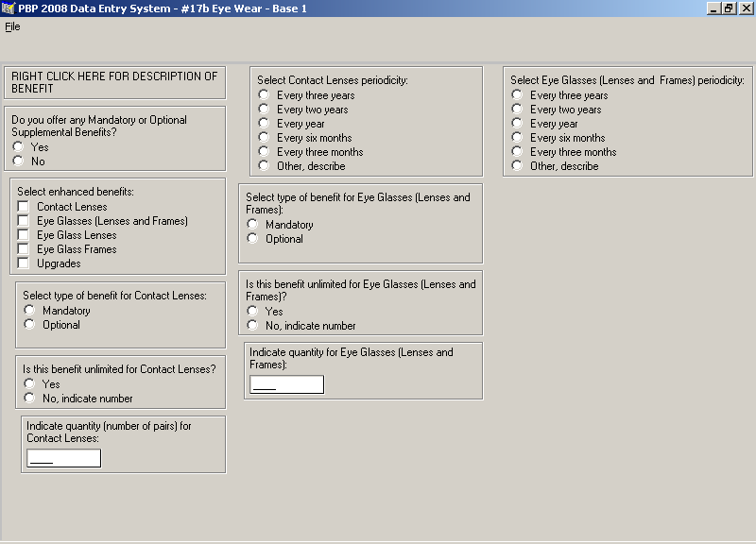756x544 pixels.
Task: Select Every six months for Eye Glasses periodicity
Action: pyautogui.click(x=517, y=137)
